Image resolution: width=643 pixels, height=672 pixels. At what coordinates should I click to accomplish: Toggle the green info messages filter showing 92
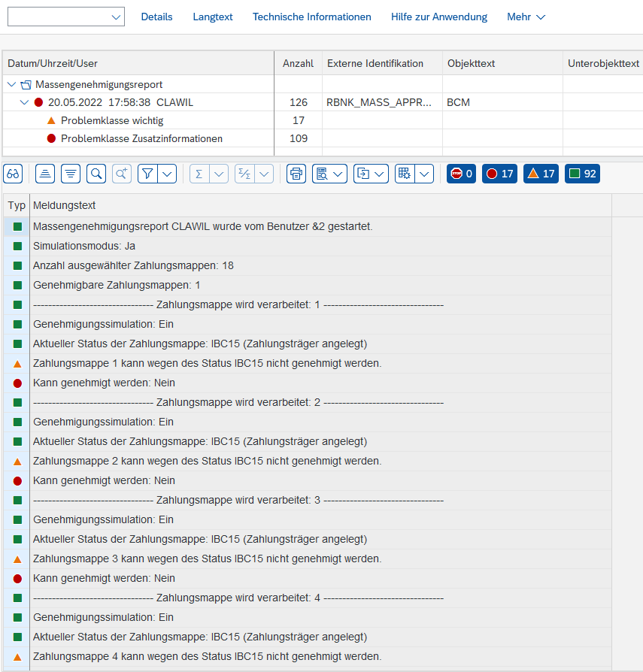[x=582, y=174]
